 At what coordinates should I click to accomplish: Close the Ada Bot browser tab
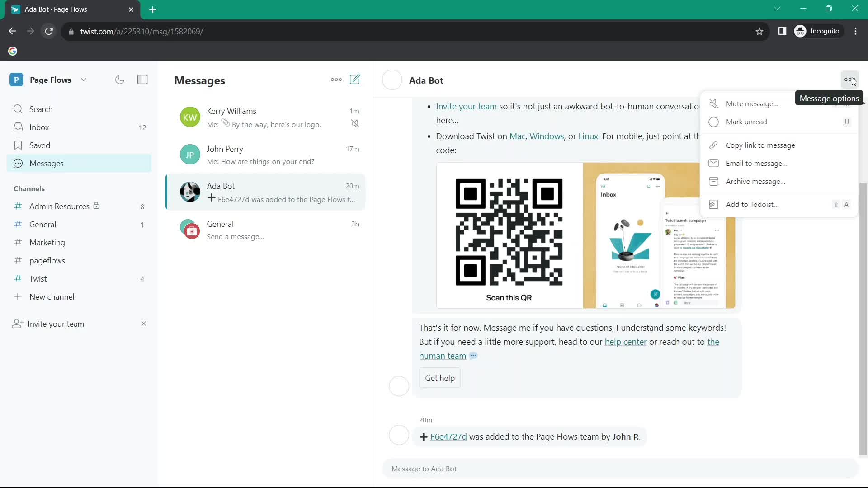click(131, 9)
